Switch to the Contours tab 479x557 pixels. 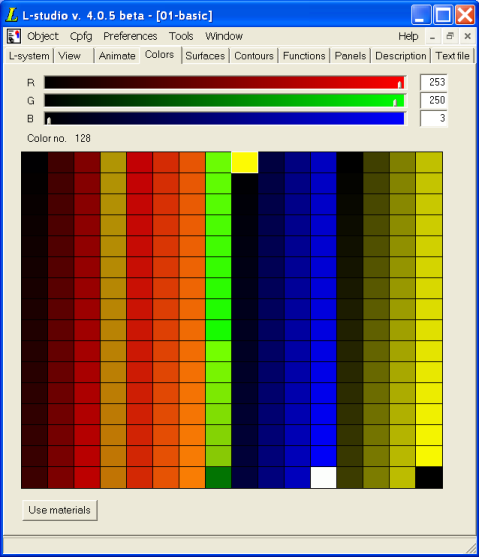click(254, 56)
